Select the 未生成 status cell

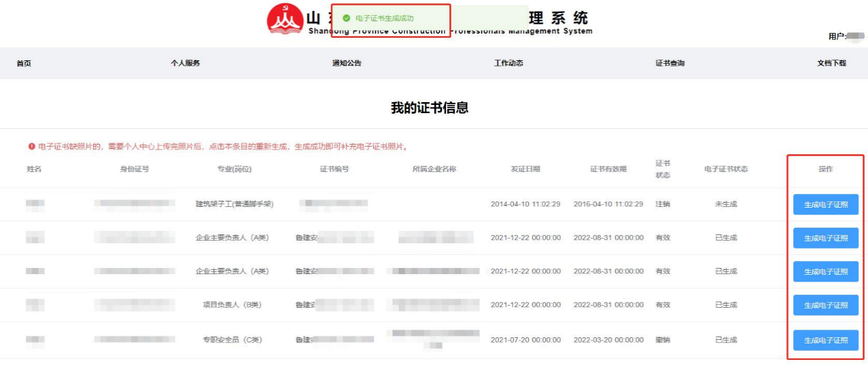[725, 204]
